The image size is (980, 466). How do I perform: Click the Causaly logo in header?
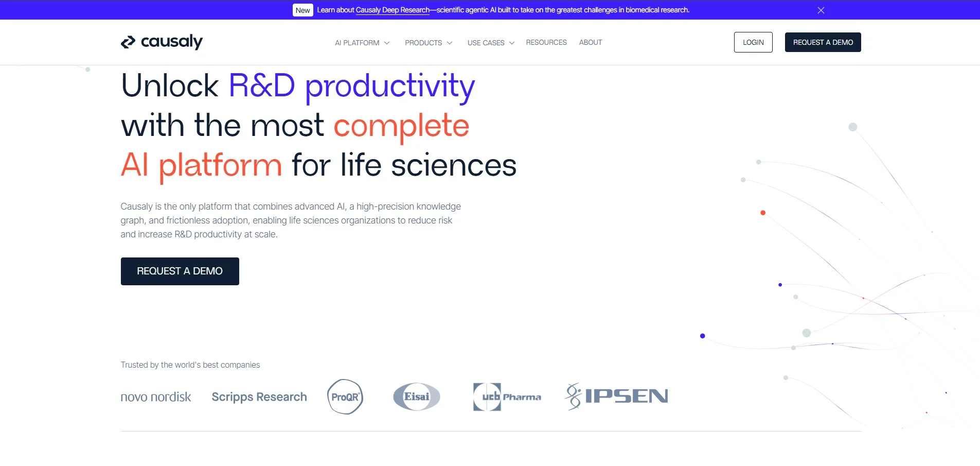(162, 42)
